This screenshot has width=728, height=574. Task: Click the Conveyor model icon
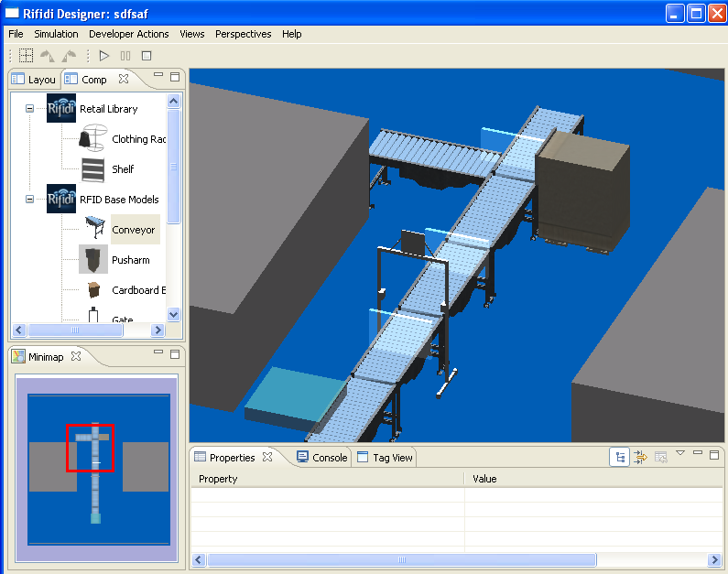[95, 226]
